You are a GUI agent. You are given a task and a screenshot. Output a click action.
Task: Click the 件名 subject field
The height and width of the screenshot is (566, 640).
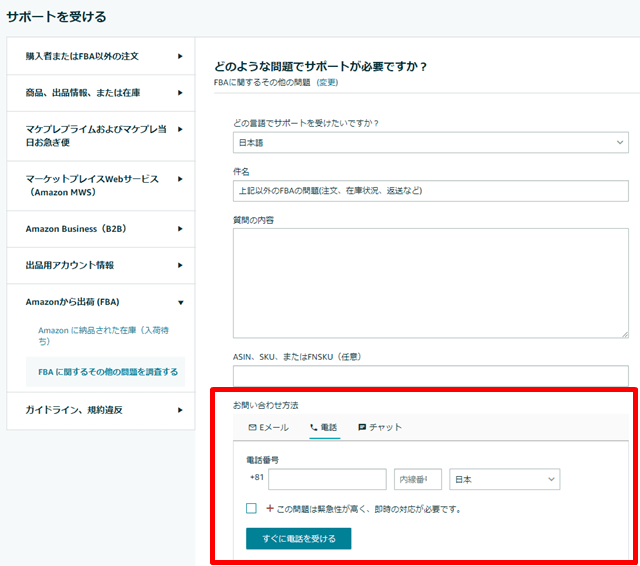(x=430, y=192)
